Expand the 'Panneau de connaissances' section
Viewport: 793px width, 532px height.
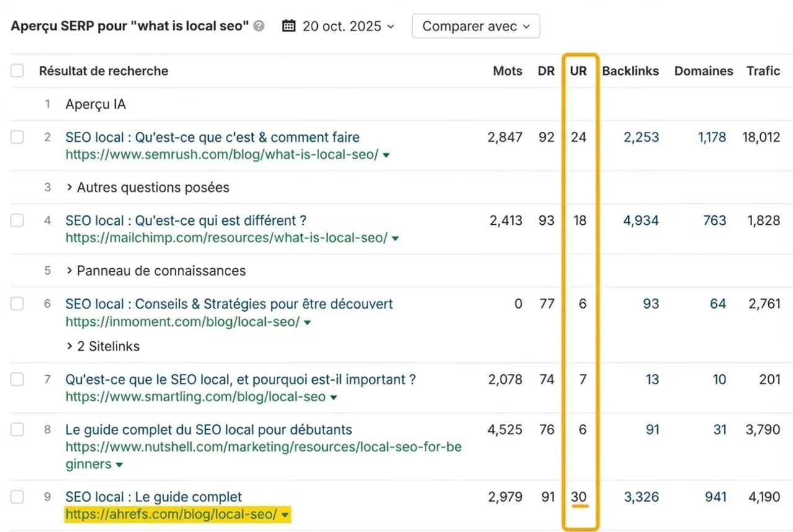pyautogui.click(x=161, y=271)
